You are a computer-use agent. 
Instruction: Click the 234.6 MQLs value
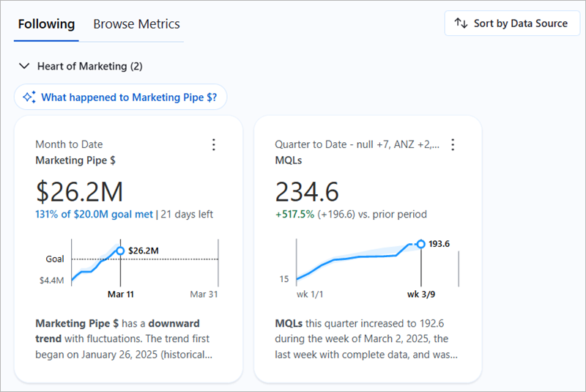[307, 191]
